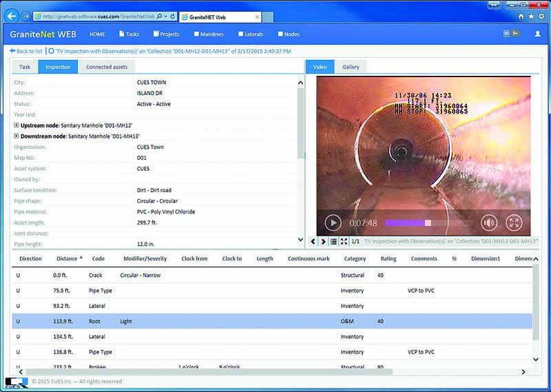Refresh the page with reload icon
Viewport: 551px width, 392px height.
click(x=173, y=16)
